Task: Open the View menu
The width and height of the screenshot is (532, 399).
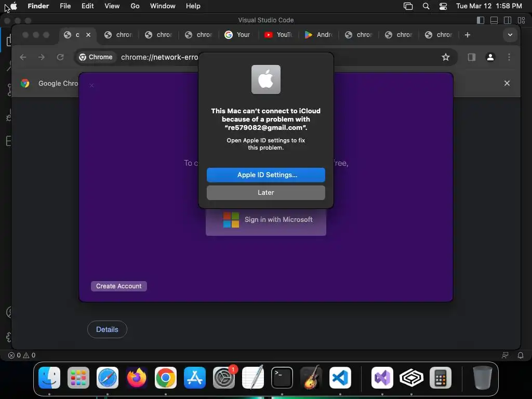Action: pyautogui.click(x=112, y=6)
